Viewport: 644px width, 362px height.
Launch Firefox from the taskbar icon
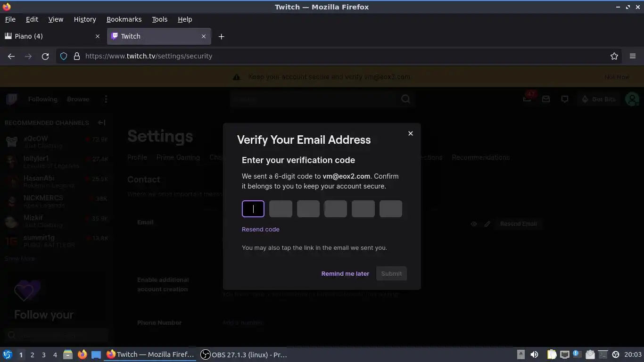pyautogui.click(x=82, y=354)
